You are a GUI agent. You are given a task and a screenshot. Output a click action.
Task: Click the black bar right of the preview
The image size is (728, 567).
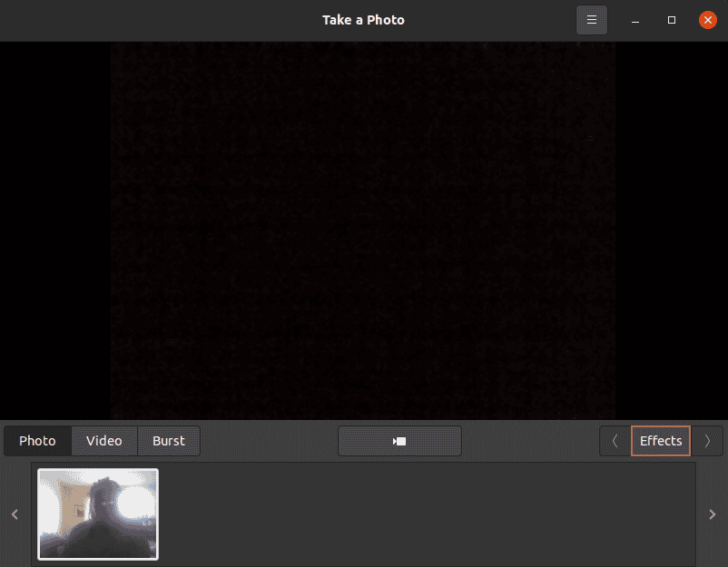point(672,227)
